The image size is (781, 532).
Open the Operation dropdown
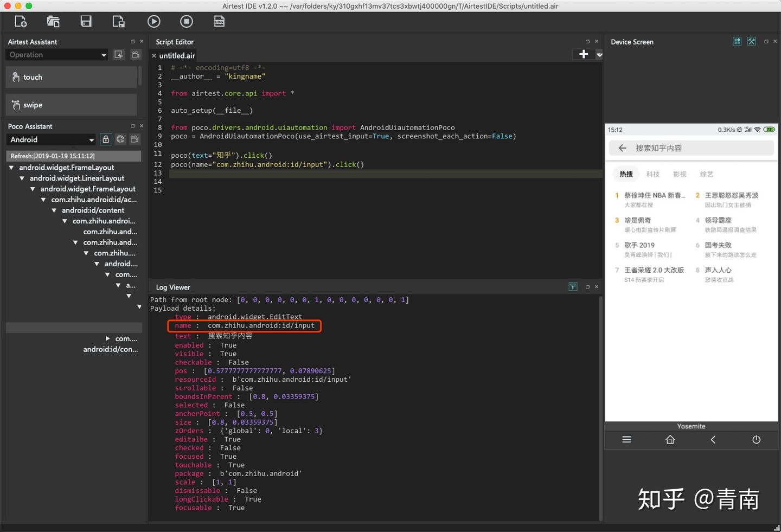point(57,55)
